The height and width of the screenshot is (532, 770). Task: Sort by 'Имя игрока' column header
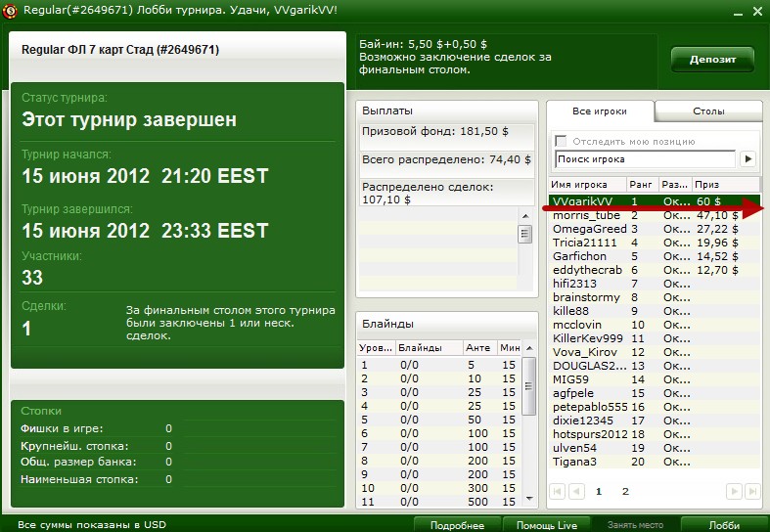click(x=587, y=185)
